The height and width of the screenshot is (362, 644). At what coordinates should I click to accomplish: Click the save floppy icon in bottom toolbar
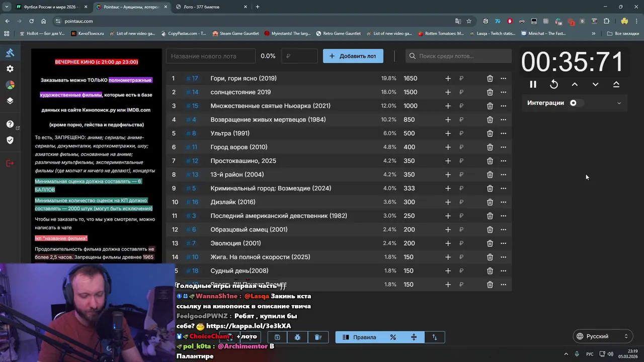(277, 337)
